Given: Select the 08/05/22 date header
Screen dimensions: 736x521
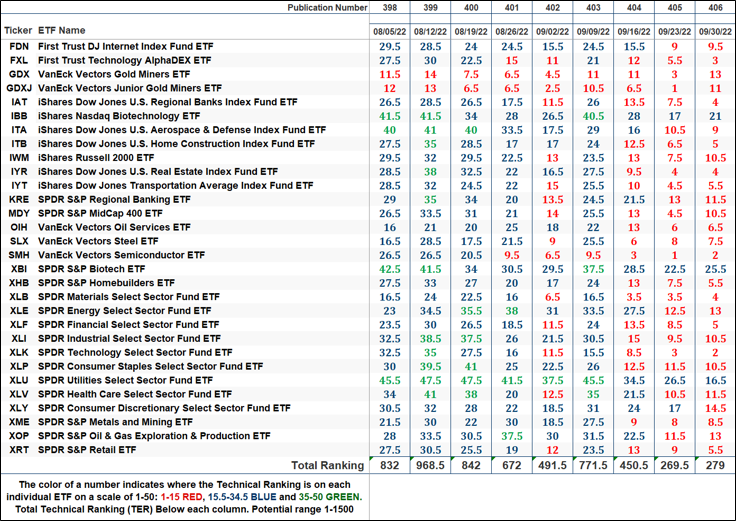Looking at the screenshot, I should (390, 31).
